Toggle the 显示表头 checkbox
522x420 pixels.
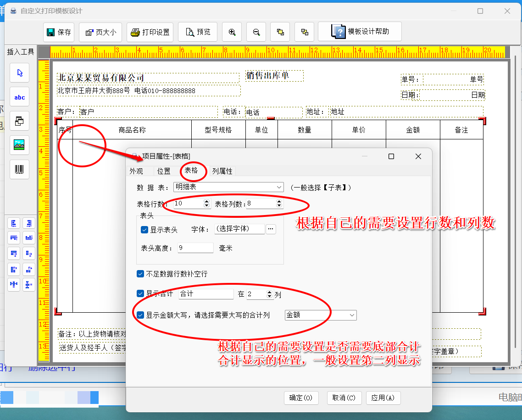(144, 230)
